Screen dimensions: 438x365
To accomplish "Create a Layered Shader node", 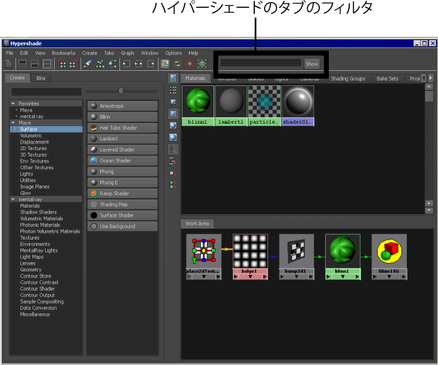I will [x=122, y=150].
